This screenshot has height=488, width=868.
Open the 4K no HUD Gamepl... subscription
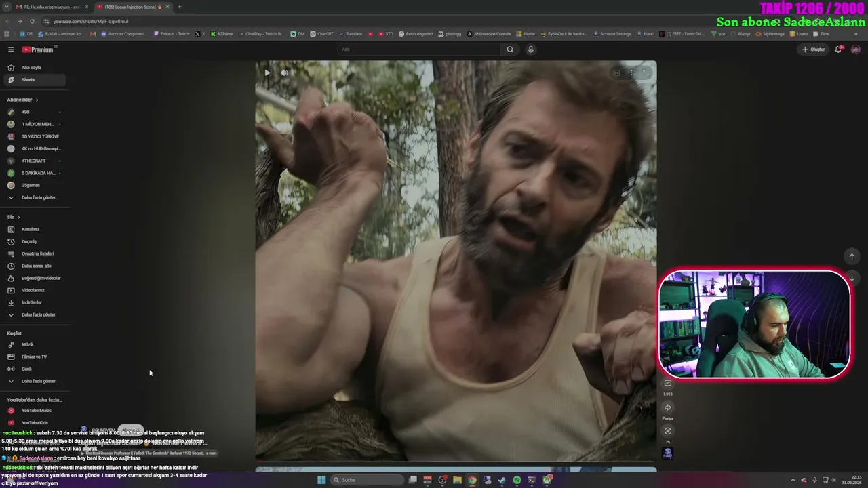(34, 148)
